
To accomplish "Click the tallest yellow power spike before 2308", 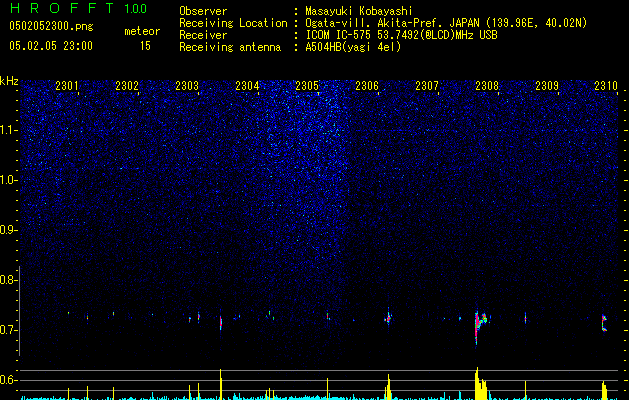I will 477,383.
